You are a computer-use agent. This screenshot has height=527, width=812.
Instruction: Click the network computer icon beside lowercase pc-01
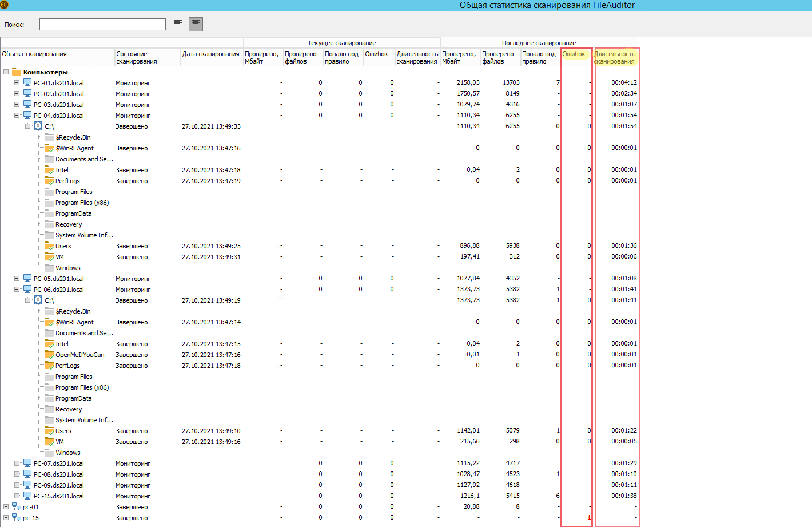coord(17,507)
